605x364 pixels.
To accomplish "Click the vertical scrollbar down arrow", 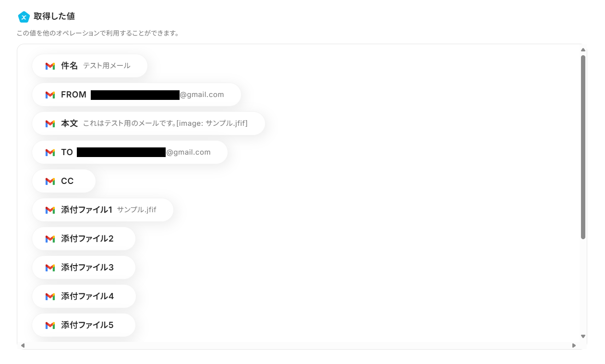I will coord(583,337).
